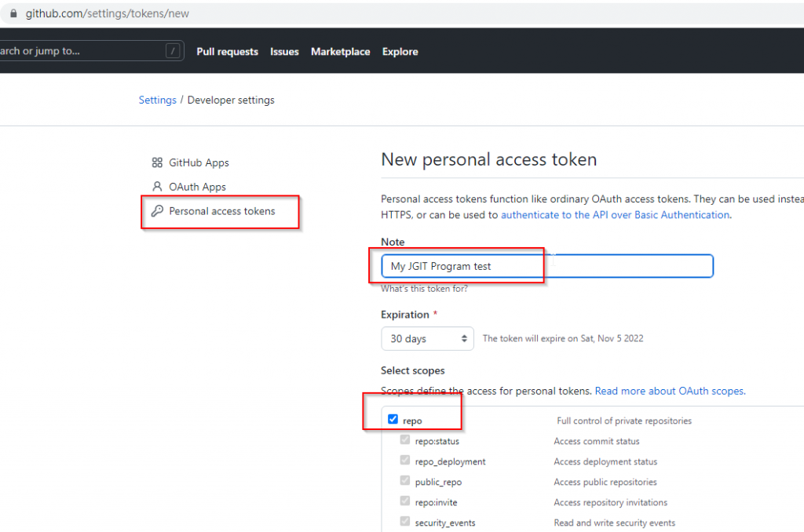Image resolution: width=804 pixels, height=532 pixels.
Task: Click 'Access repository invitations' description
Action: 611,502
